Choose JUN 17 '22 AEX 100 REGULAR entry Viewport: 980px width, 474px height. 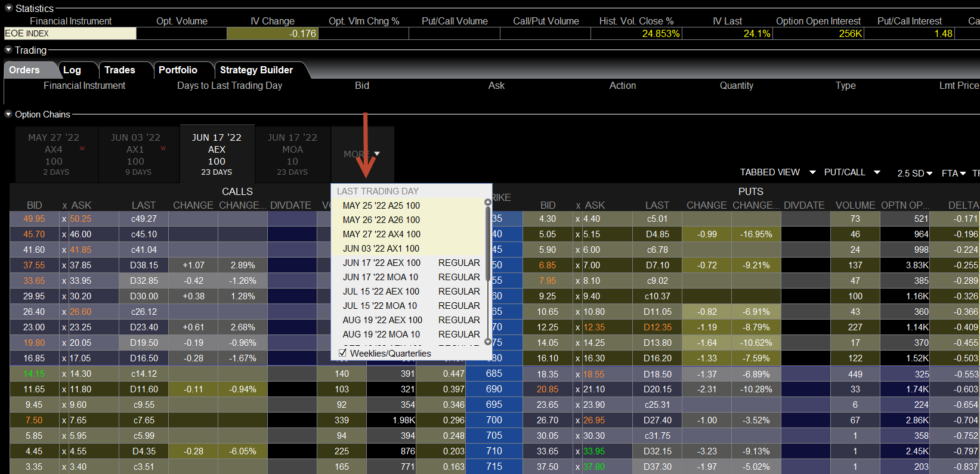click(409, 263)
